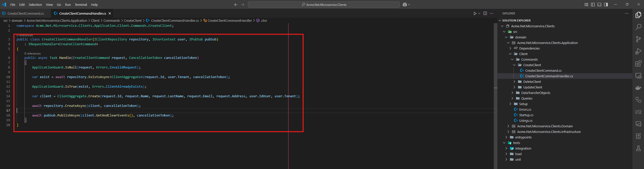Switch to the CreateClientCommand.cs tab
Screen dimensions: 644x169
tap(26, 13)
